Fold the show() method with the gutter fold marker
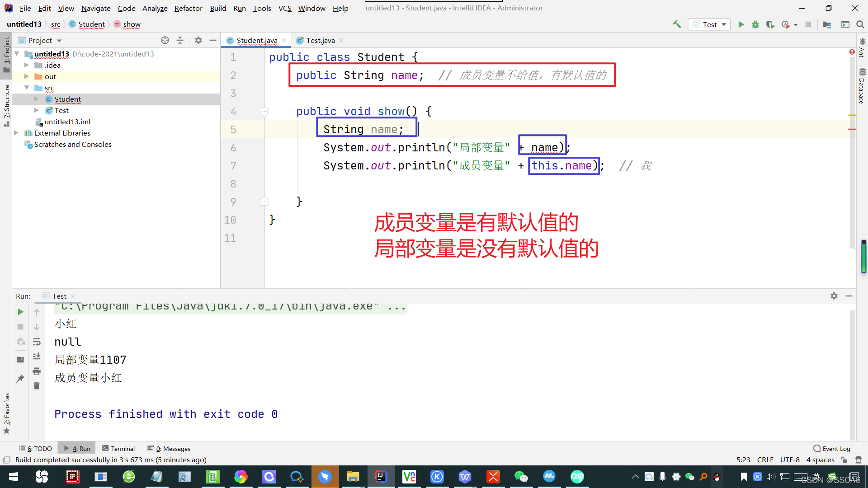 pyautogui.click(x=264, y=111)
